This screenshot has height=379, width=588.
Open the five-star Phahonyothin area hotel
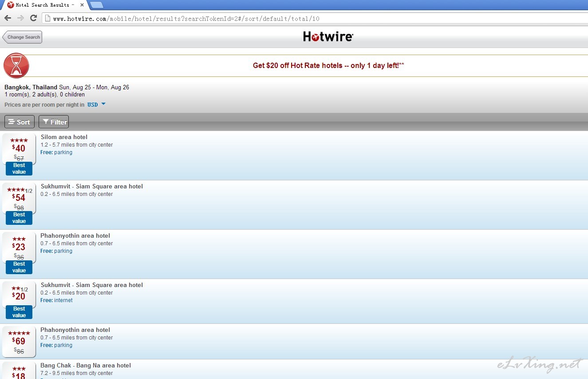click(x=294, y=342)
